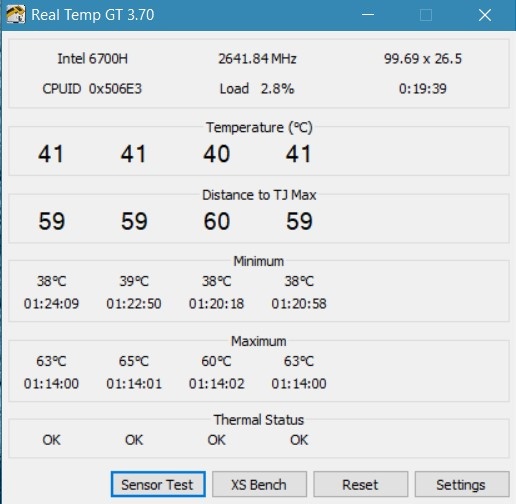Click the disabled maximize button
This screenshot has height=504, width=516.
pyautogui.click(x=426, y=15)
